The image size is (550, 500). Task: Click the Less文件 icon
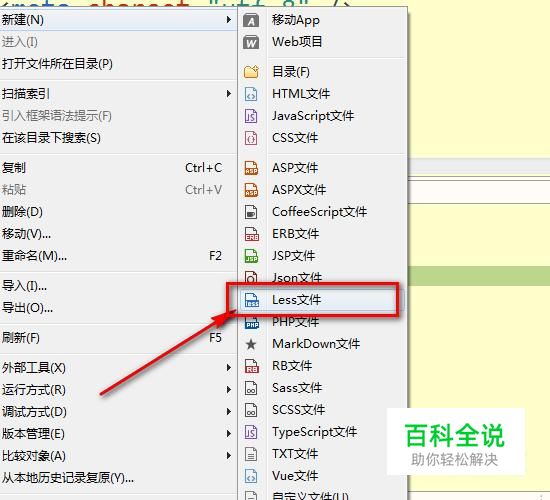[x=251, y=300]
